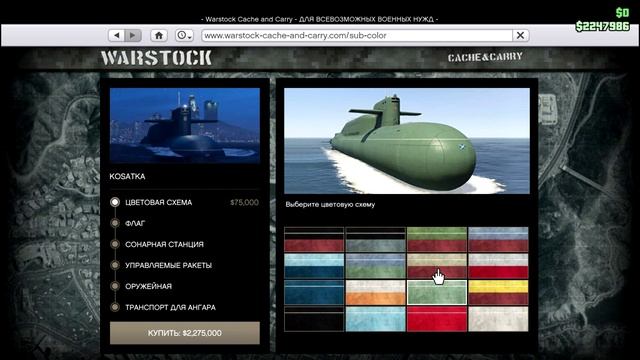Click the Warstock logo
This screenshot has width=640, height=360.
click(x=156, y=58)
